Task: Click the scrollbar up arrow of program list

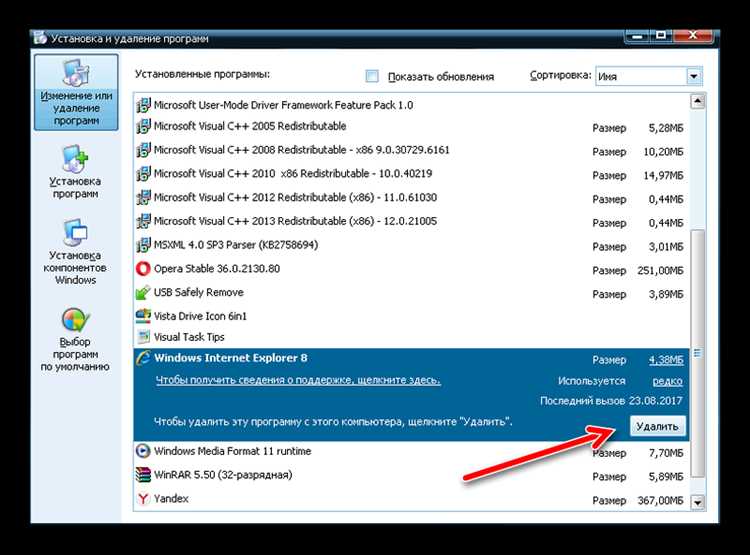Action: click(x=697, y=101)
